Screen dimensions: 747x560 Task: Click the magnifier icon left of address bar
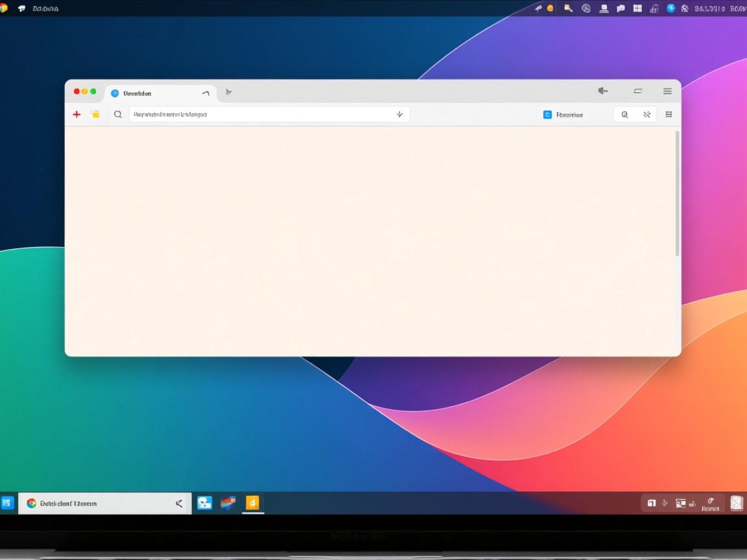pos(118,114)
